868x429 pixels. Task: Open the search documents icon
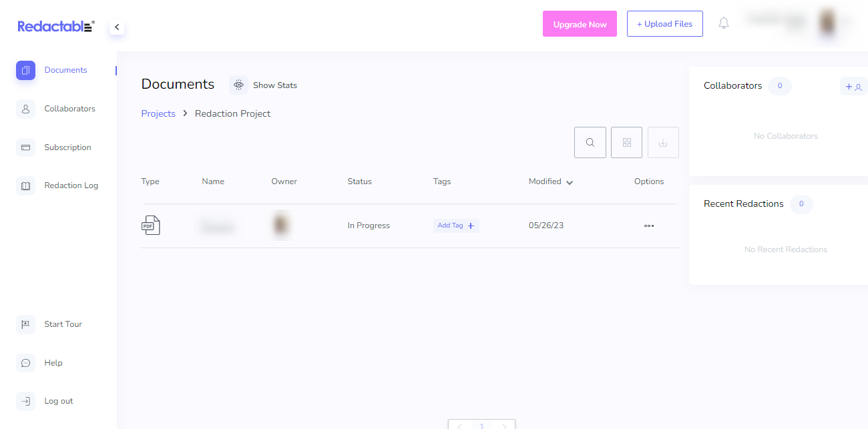coord(590,142)
